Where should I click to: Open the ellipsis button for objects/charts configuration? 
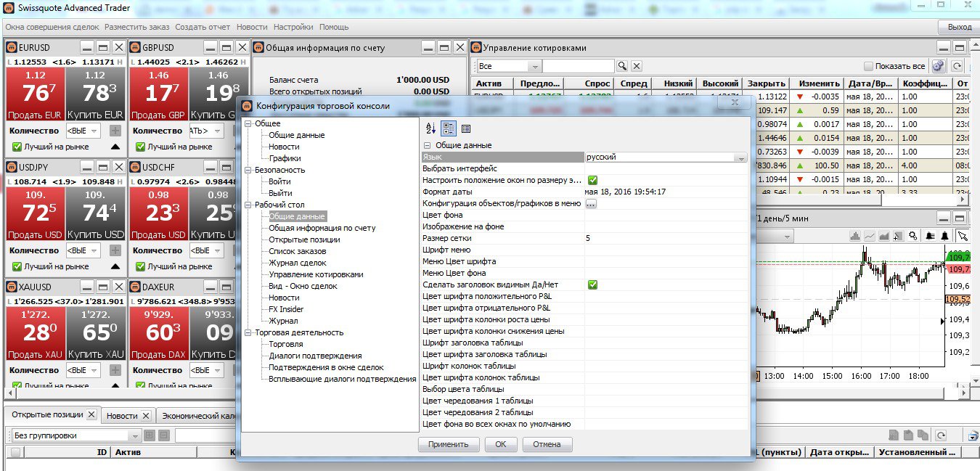point(591,203)
